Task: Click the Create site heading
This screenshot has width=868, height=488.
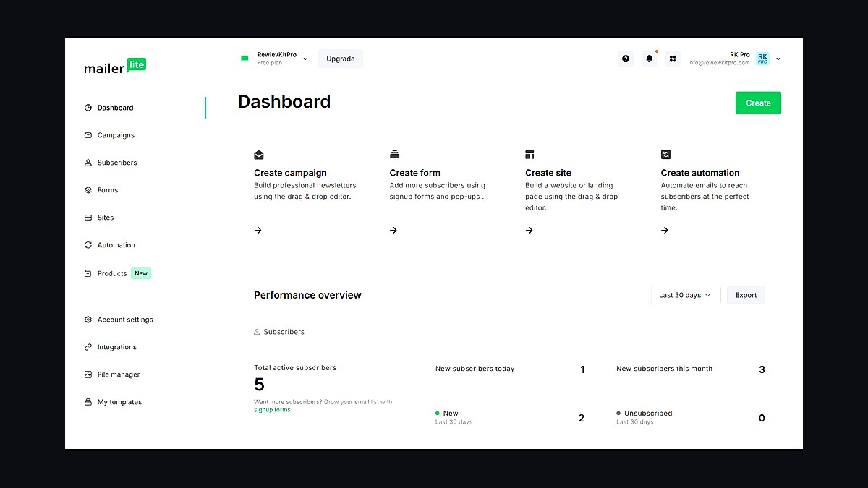Action: pyautogui.click(x=548, y=173)
